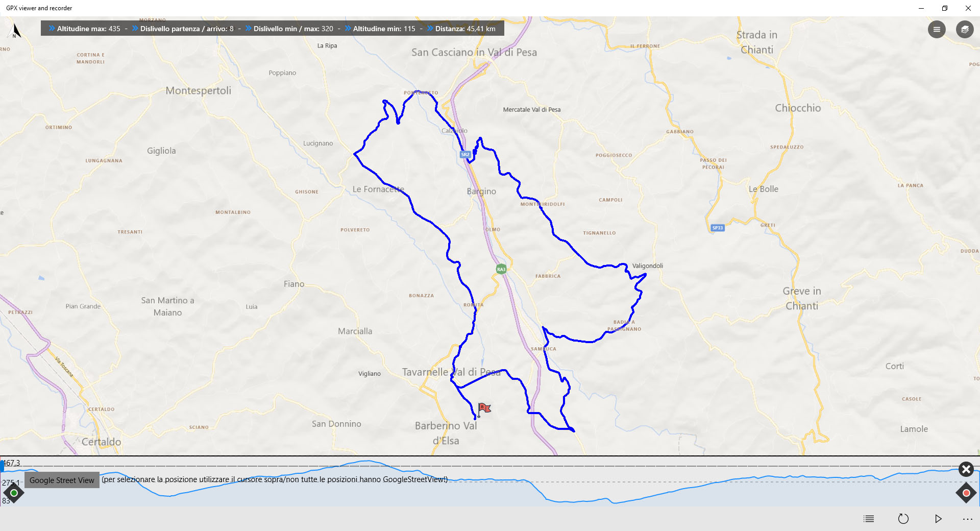Click the Altitudine min chevron
This screenshot has height=531, width=980.
coord(348,29)
